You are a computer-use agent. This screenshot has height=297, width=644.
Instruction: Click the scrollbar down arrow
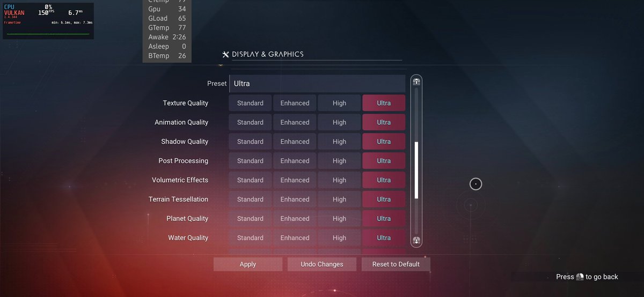(x=416, y=241)
